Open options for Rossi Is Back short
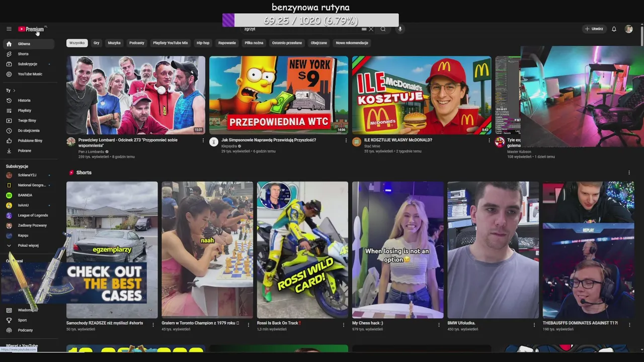Screen dimensions: 644x362 coord(344,325)
